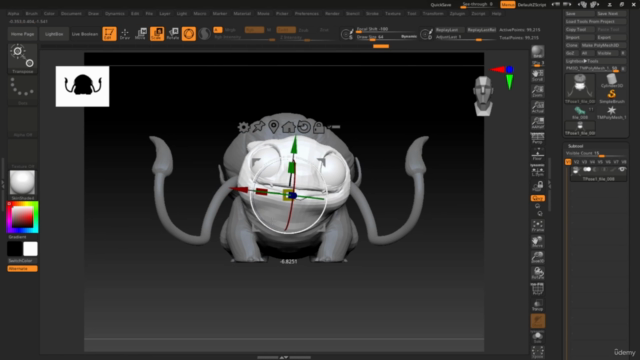Click the Zoom canvas button
640x360 pixels.
[x=538, y=91]
